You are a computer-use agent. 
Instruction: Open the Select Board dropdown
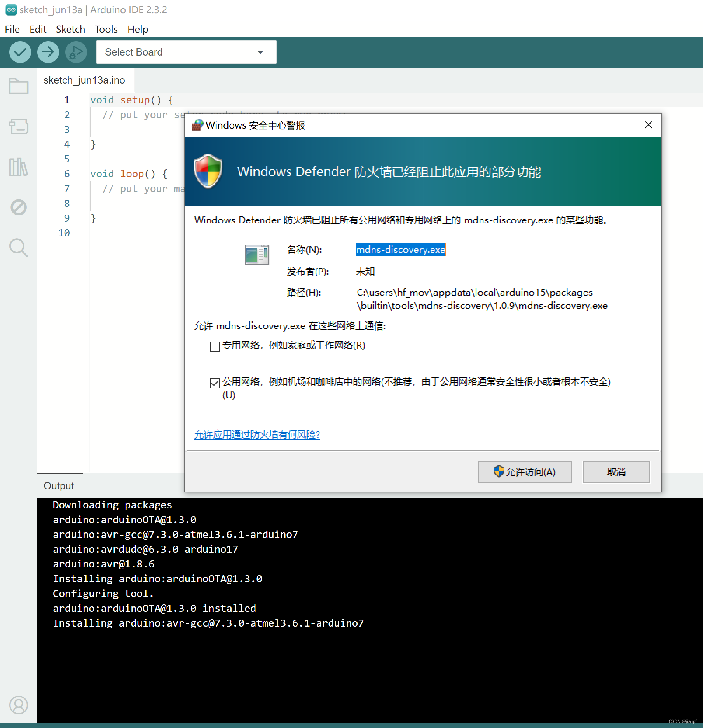pyautogui.click(x=186, y=52)
